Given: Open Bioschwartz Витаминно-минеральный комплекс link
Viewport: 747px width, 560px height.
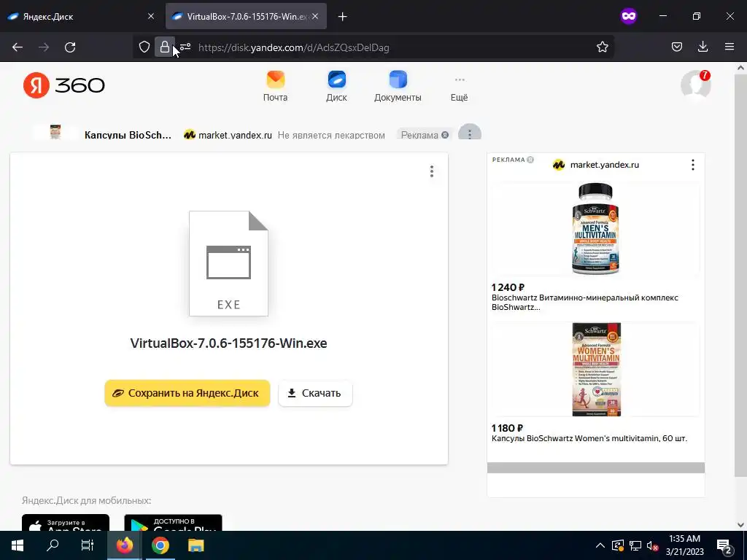Looking at the screenshot, I should click(584, 303).
